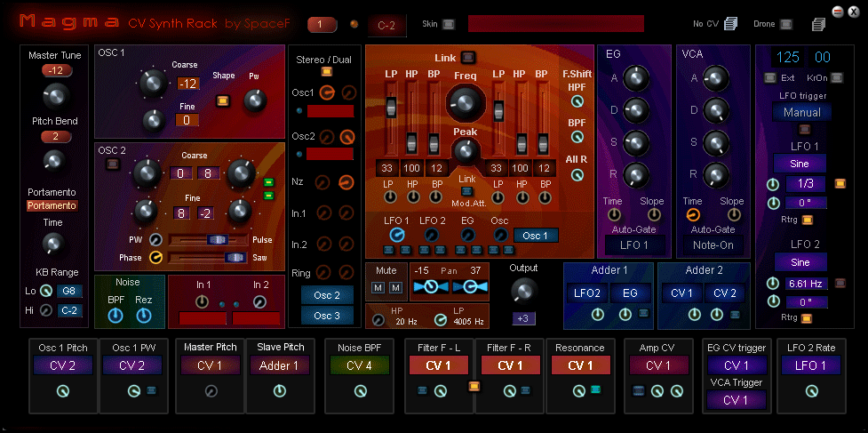Click the Noise BPF knob
Viewport: 868px width, 433px height.
(116, 315)
